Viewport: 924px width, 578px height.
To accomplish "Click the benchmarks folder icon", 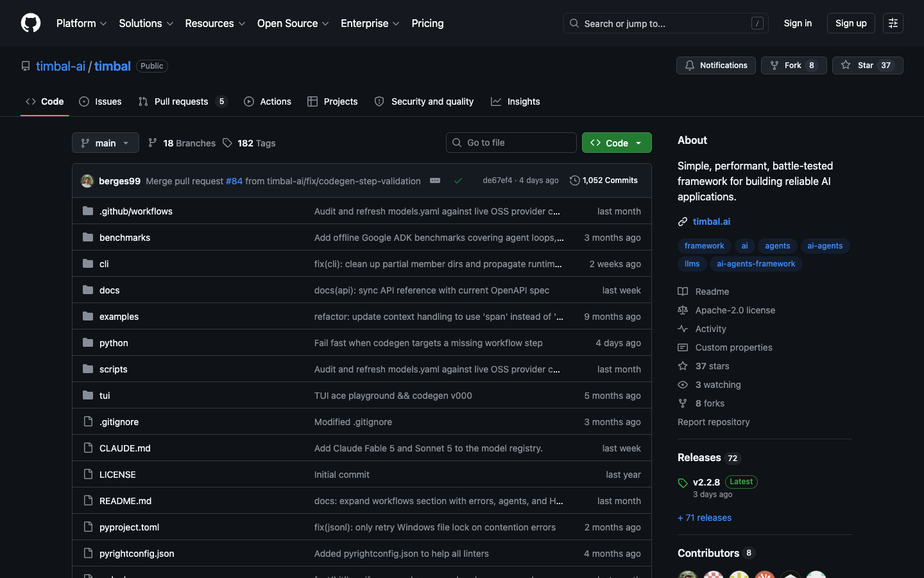I will [x=88, y=237].
